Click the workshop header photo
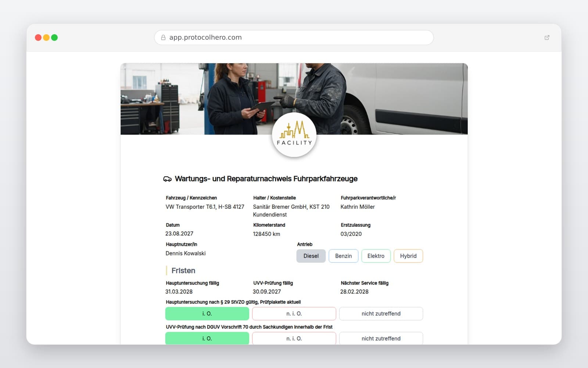The image size is (588, 368). [x=294, y=99]
